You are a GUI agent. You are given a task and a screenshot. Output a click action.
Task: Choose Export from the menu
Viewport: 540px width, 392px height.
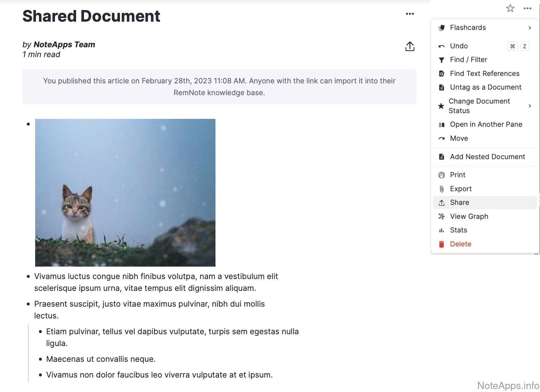click(461, 189)
